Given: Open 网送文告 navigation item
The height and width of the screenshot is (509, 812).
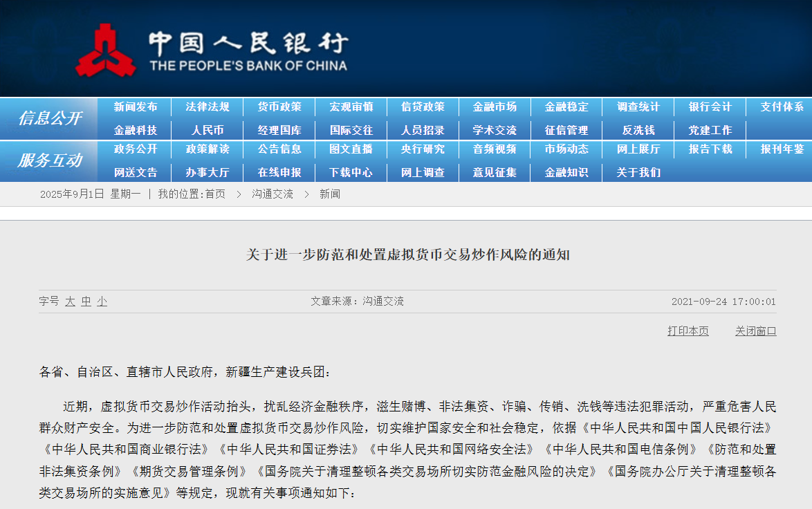Looking at the screenshot, I should [135, 172].
